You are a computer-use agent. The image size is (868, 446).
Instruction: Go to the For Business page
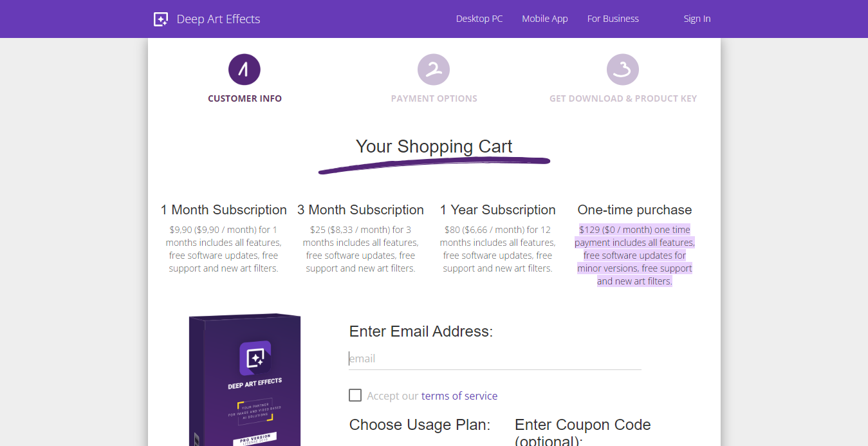tap(613, 19)
